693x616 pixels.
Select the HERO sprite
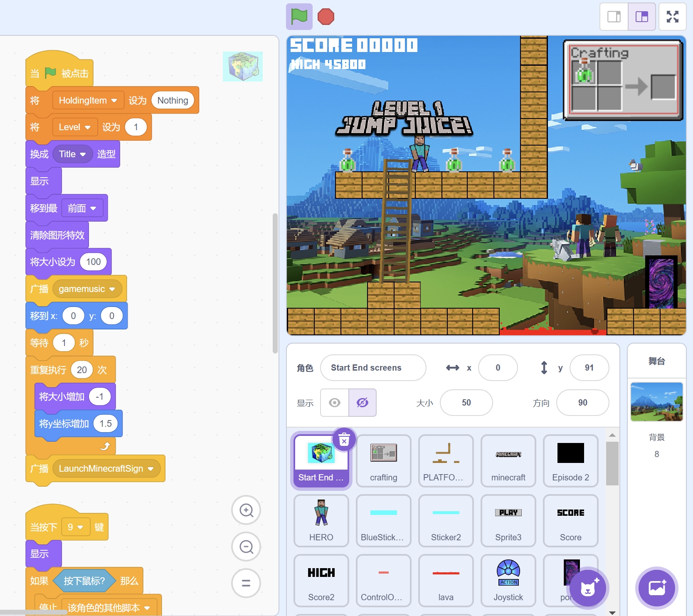[x=321, y=520]
